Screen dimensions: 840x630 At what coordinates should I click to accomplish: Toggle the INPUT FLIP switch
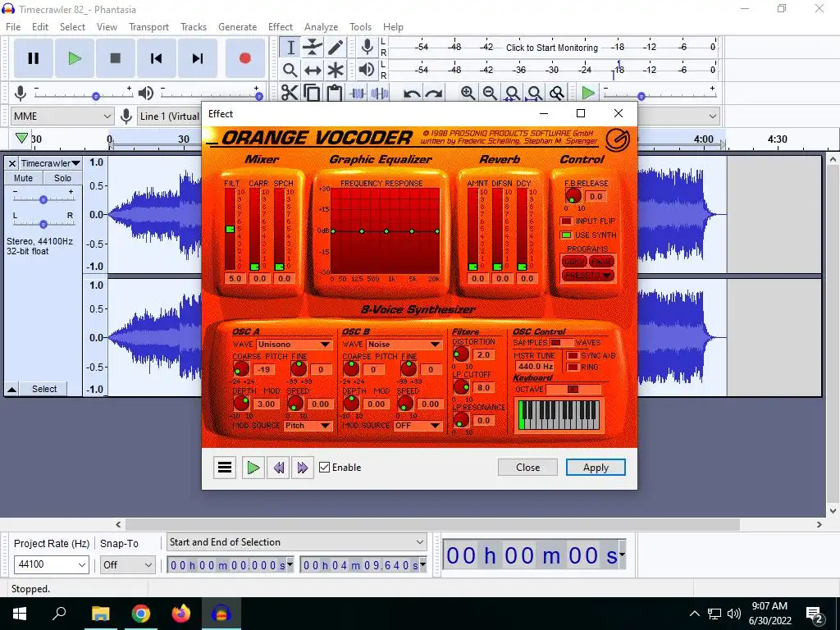point(566,221)
